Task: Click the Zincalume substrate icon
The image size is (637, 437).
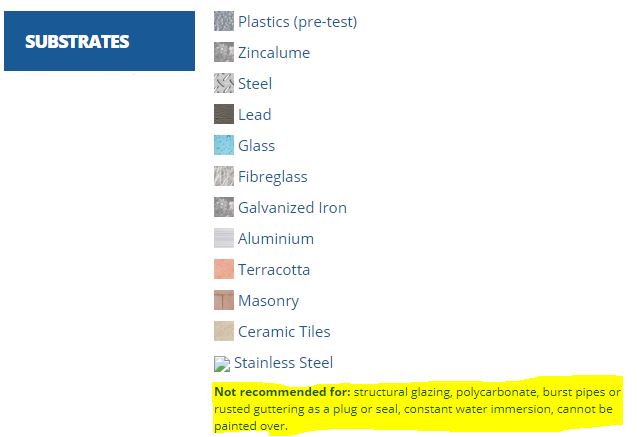Action: [224, 52]
